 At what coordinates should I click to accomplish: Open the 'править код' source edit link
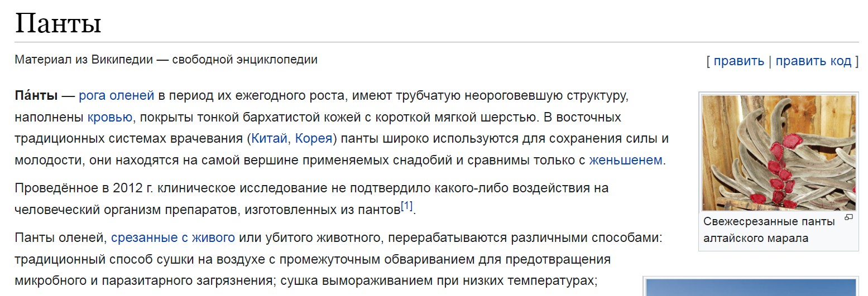(x=813, y=61)
